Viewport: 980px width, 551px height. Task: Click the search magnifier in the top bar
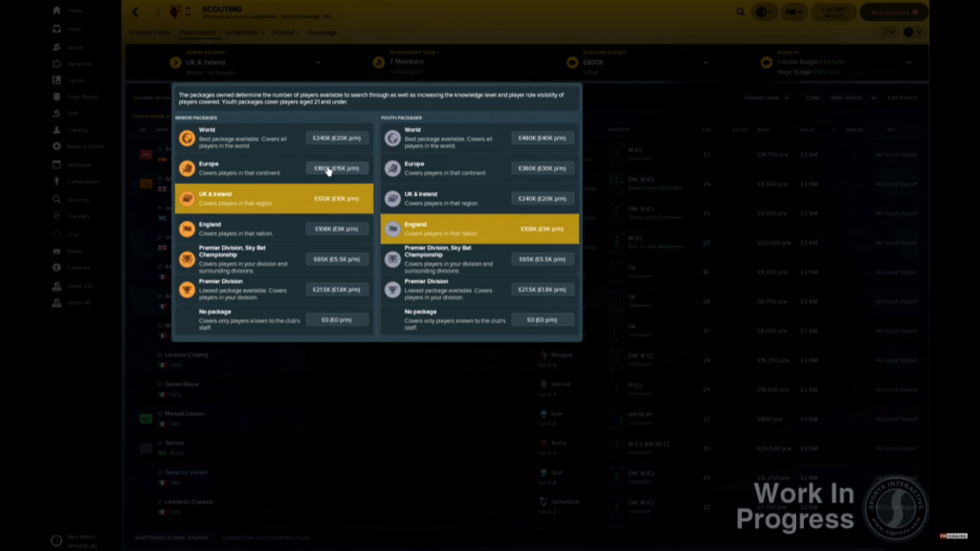[741, 12]
